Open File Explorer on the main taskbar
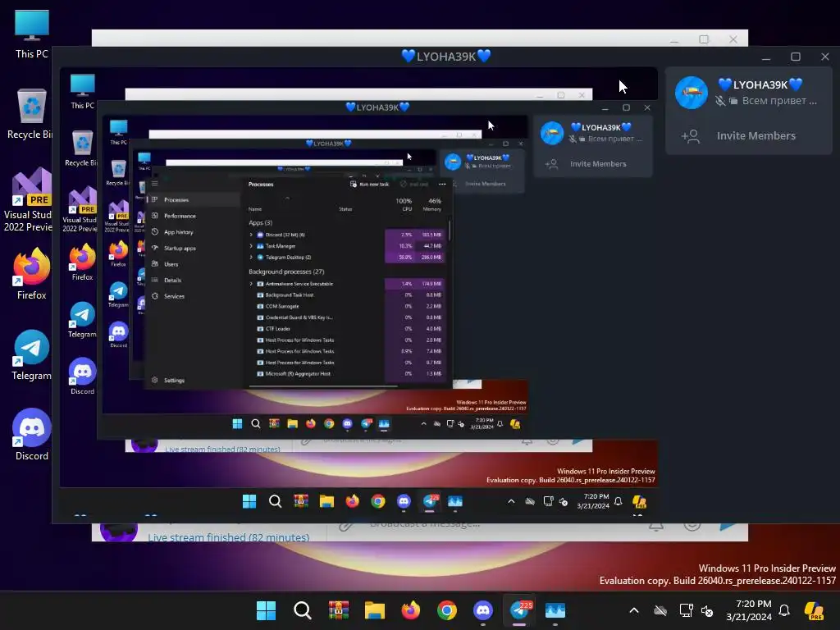 click(x=374, y=610)
